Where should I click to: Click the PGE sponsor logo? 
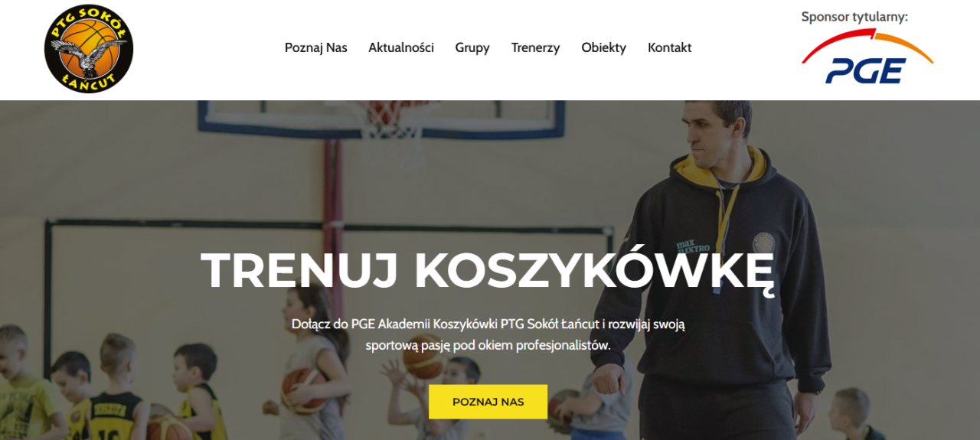[867, 56]
